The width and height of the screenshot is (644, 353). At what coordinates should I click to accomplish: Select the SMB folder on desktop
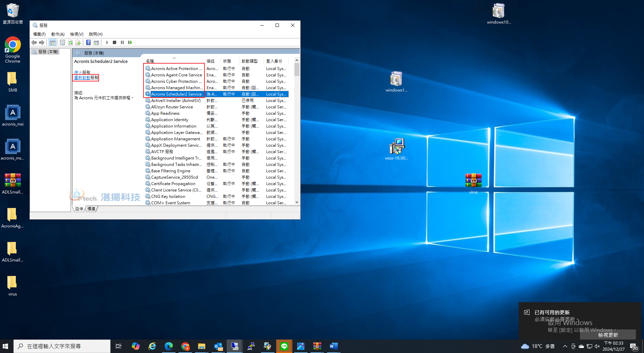(x=13, y=81)
